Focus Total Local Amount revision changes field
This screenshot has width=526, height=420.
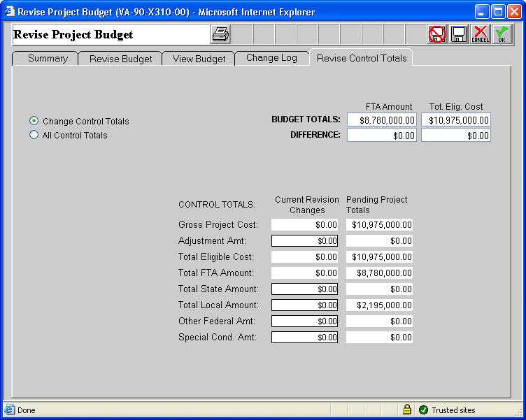(304, 305)
